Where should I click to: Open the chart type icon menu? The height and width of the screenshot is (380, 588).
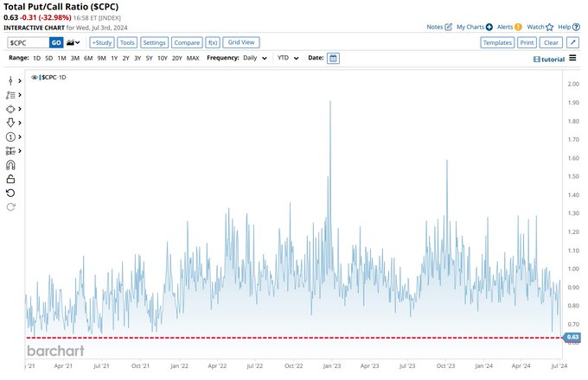[x=73, y=42]
